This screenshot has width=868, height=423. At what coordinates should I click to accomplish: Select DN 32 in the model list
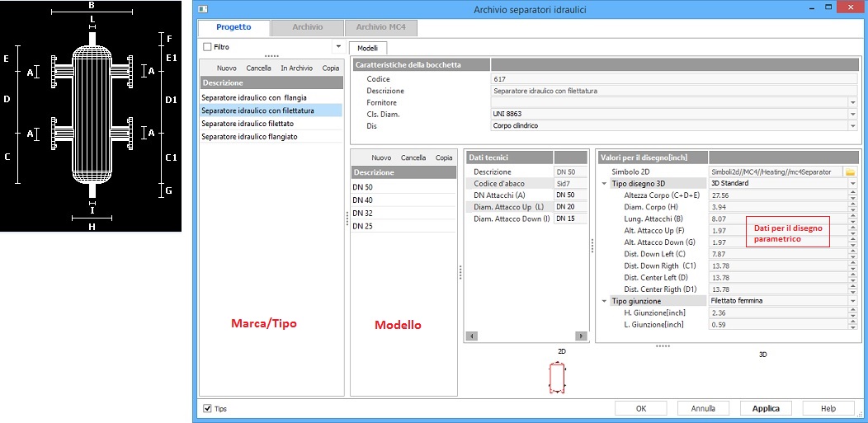[x=363, y=213]
